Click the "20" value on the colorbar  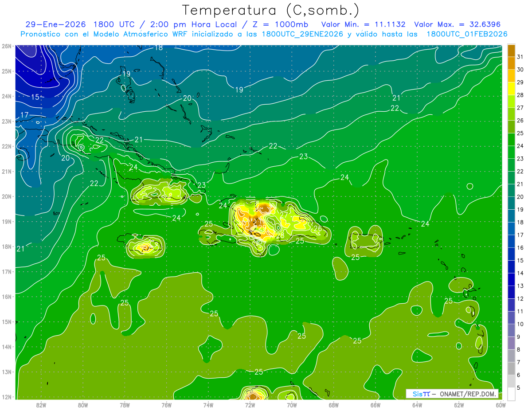tap(520, 197)
